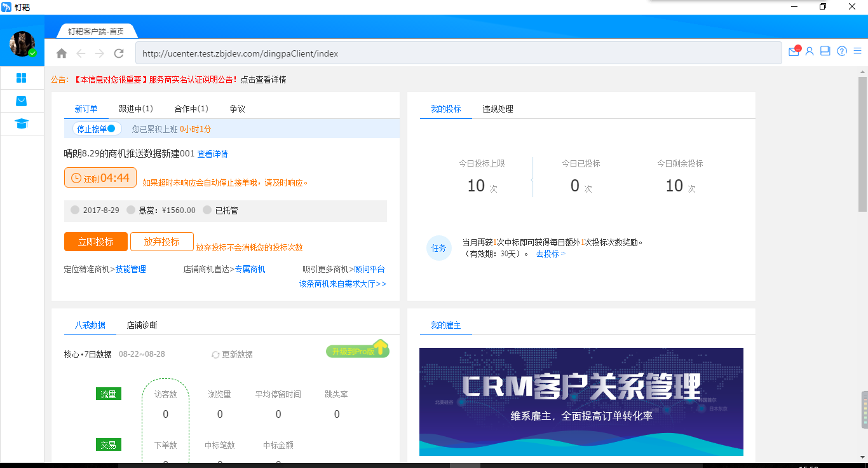Click the CRM客户关系管理 banner
Screen dimensions: 868x468
581,402
